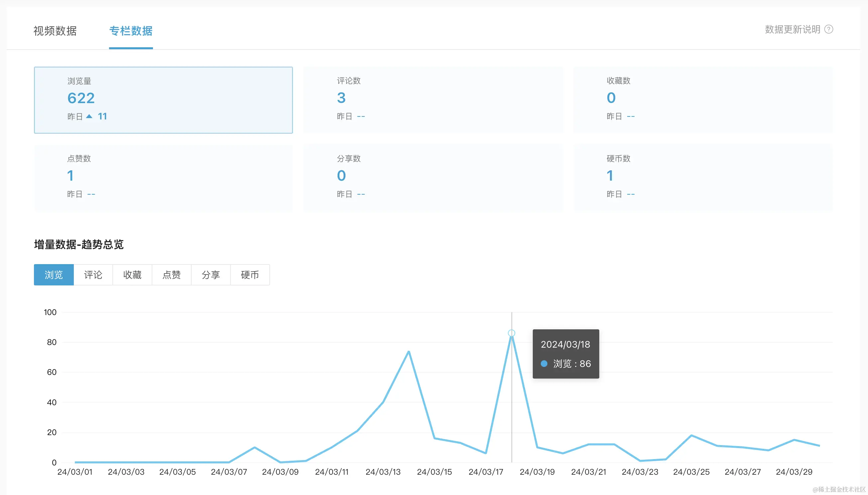Select the 评论数 stat card
Viewport: 868px width, 495px height.
433,99
